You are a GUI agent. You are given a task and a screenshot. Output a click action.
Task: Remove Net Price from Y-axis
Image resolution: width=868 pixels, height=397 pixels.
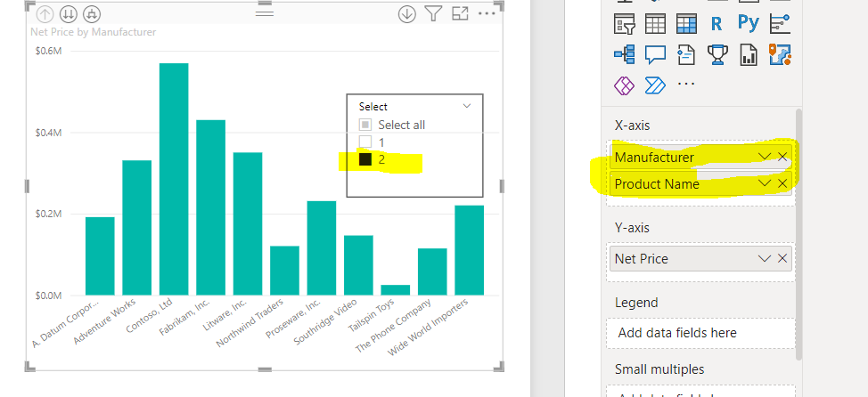pos(782,258)
